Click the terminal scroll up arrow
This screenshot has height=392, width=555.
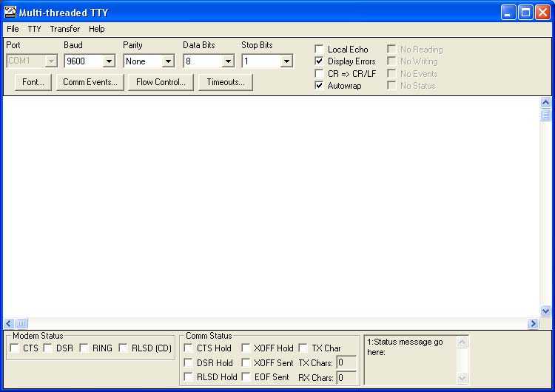coord(545,103)
